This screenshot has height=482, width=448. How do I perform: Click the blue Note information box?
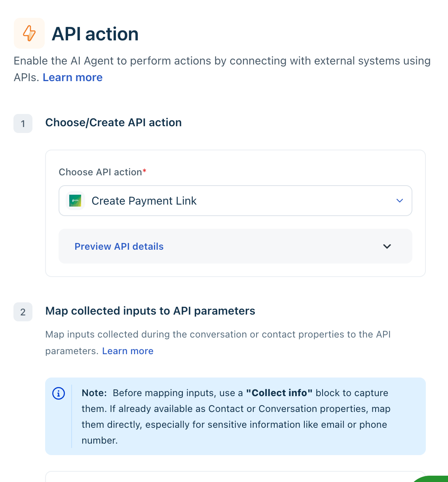coord(235,416)
